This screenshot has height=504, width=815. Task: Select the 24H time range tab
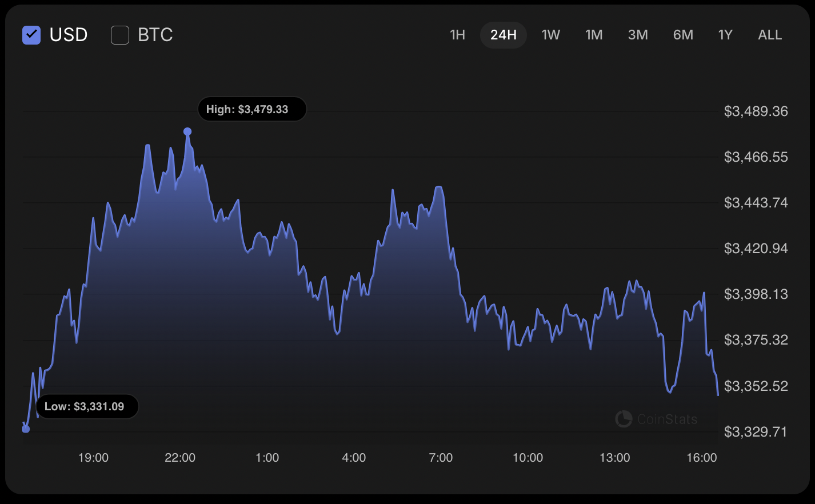[503, 35]
